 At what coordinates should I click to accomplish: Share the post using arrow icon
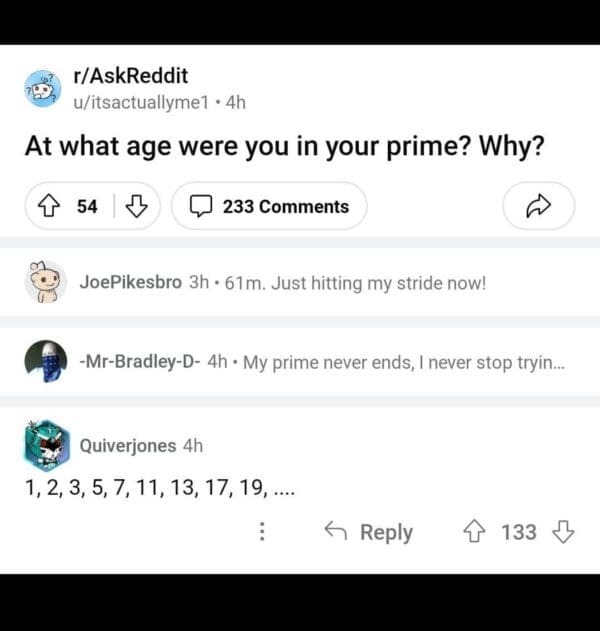538,206
